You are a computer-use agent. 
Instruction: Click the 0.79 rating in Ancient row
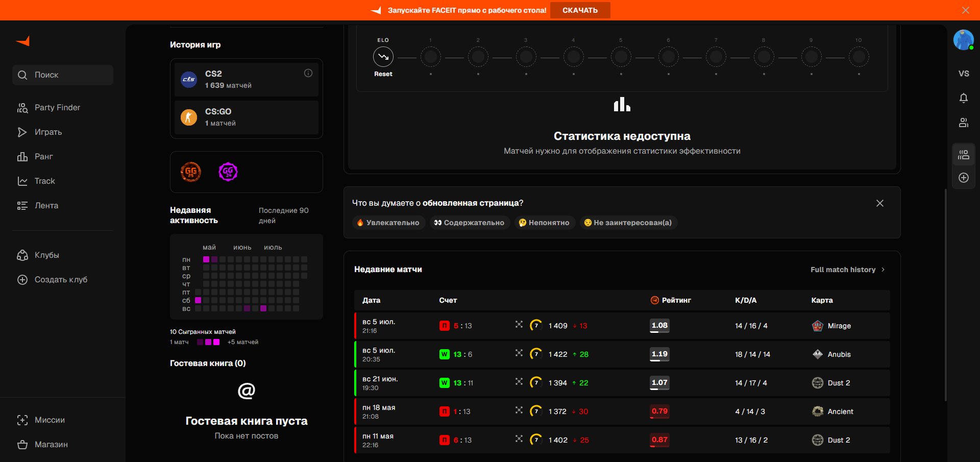(x=659, y=411)
